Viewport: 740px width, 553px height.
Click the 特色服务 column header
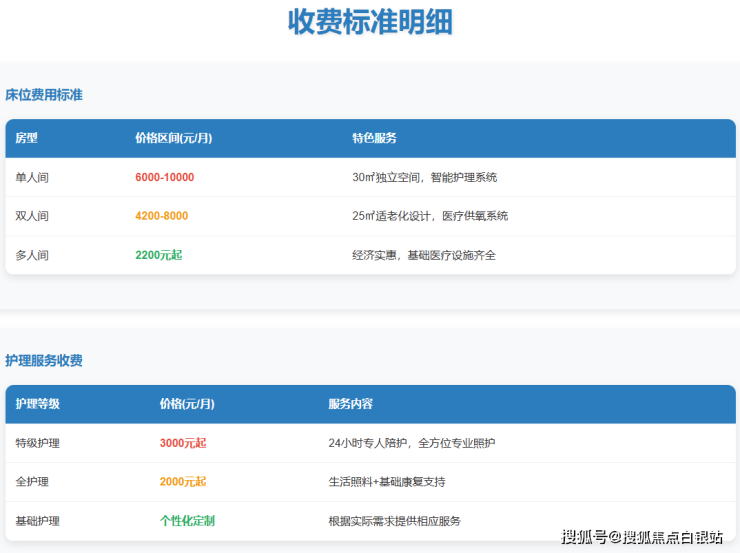tap(374, 138)
